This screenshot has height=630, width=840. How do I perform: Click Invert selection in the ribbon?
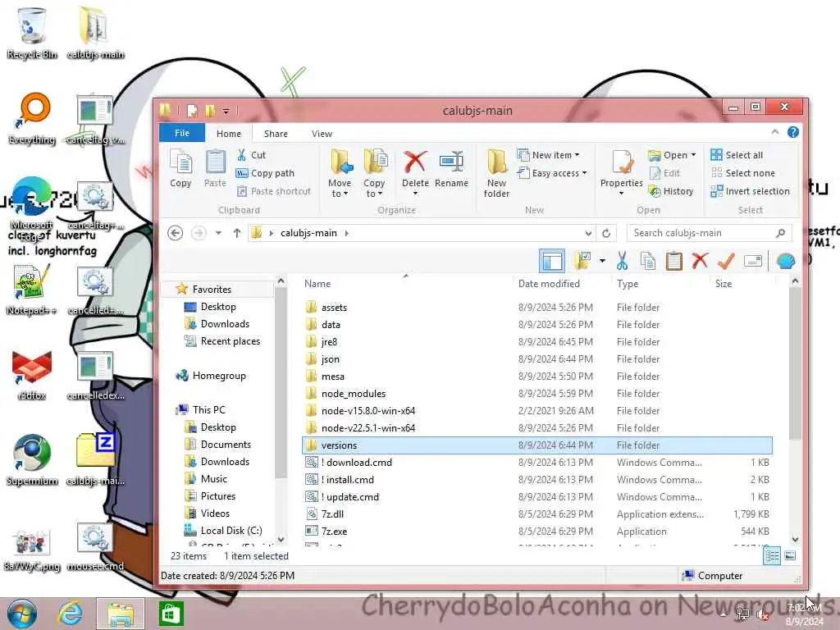tap(750, 191)
